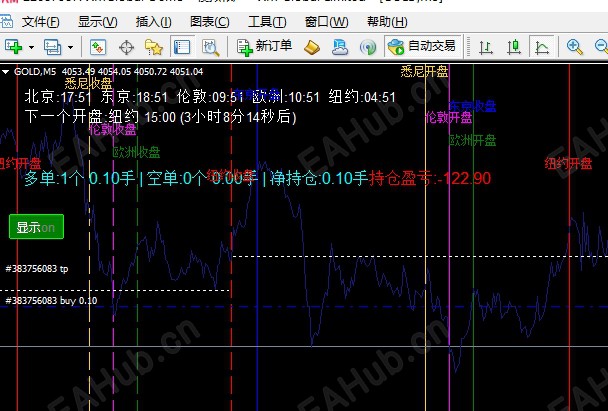Toggle the Terminal panel icon
This screenshot has width=608, height=411.
(x=182, y=47)
